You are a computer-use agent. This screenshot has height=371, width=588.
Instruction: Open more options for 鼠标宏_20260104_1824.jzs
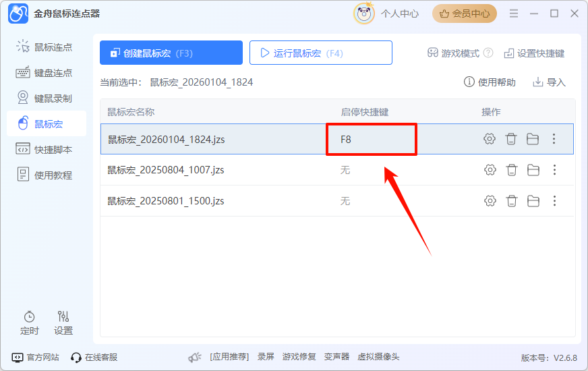click(x=554, y=139)
